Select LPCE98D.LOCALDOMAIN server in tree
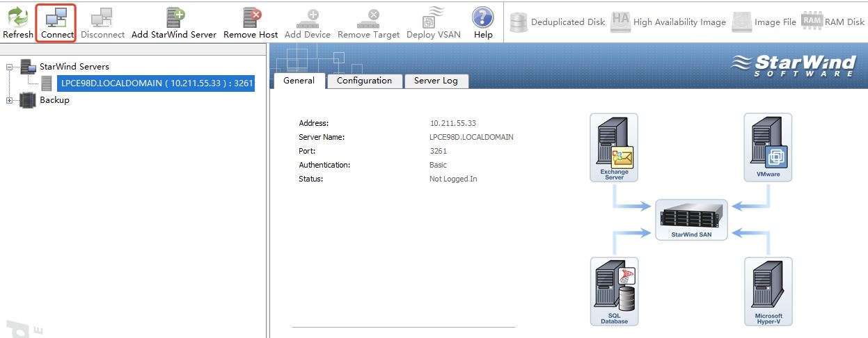868x338 pixels. click(156, 83)
